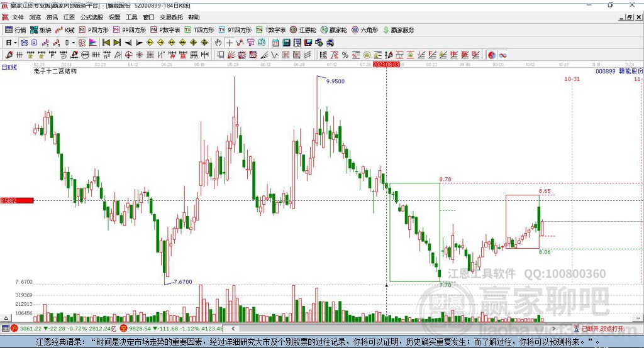644x348 pixels.
Task: Open the 行情 market quotes view
Action: click(16, 30)
